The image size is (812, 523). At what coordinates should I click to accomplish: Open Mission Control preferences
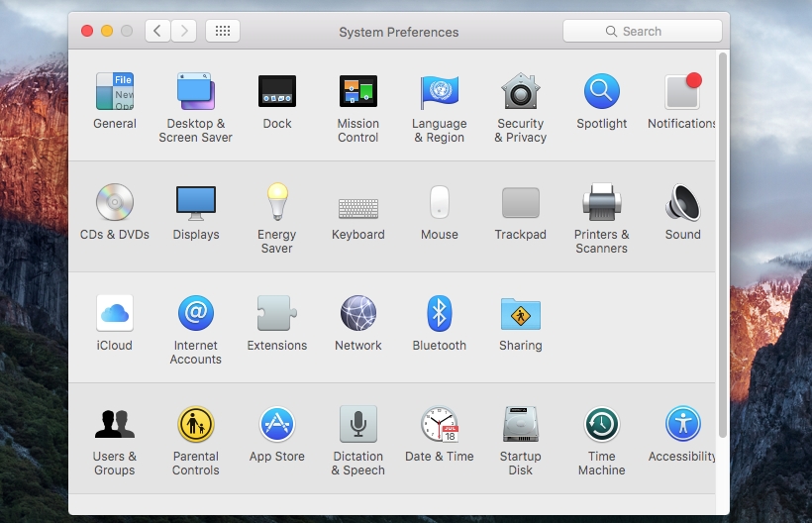pos(357,91)
